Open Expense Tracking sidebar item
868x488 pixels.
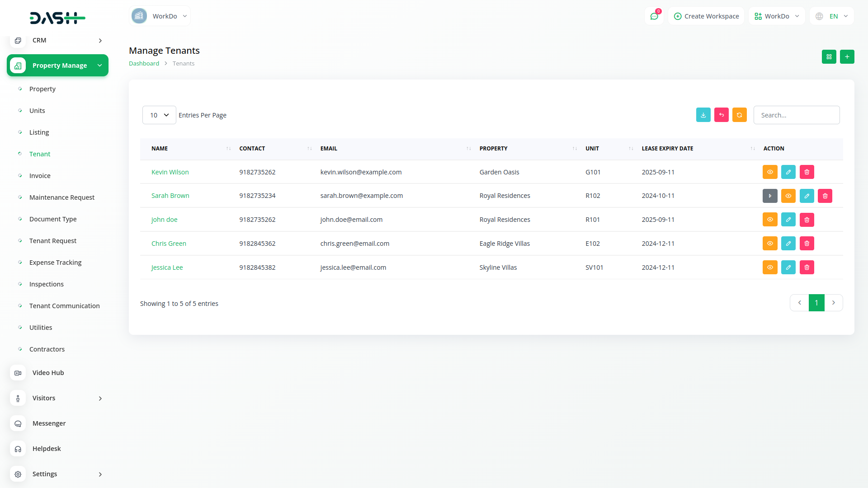[x=56, y=263]
